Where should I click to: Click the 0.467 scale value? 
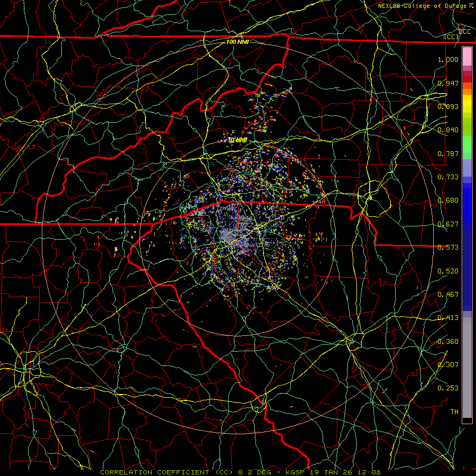[x=448, y=295]
